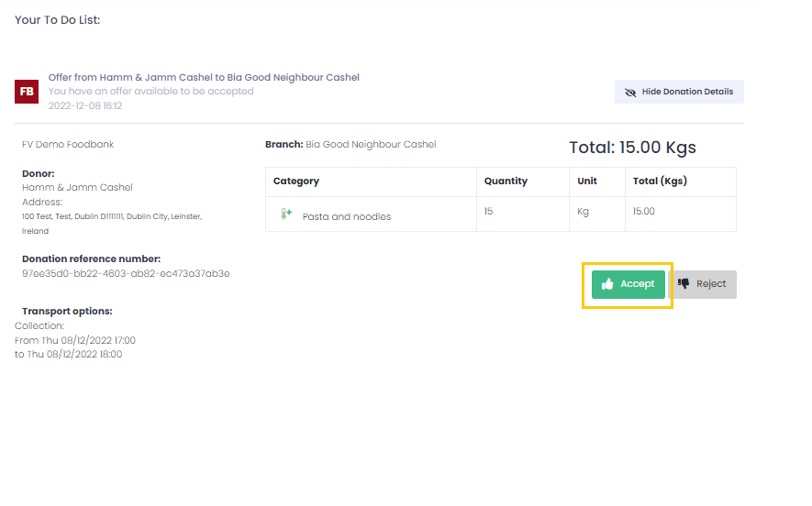The width and height of the screenshot is (812, 506).
Task: Click the temperature icon beside Pasta and noodles
Action: tap(286, 214)
